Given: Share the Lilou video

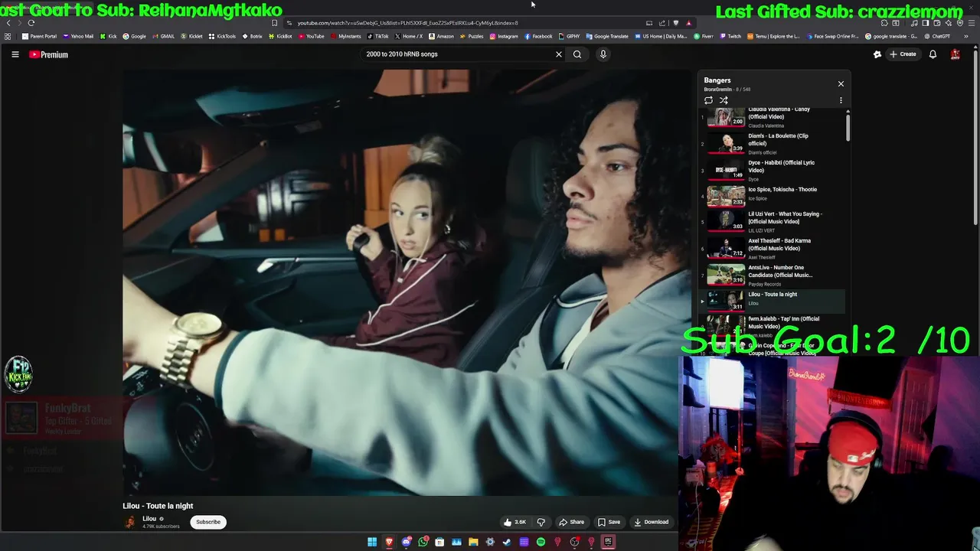Looking at the screenshot, I should (x=571, y=522).
